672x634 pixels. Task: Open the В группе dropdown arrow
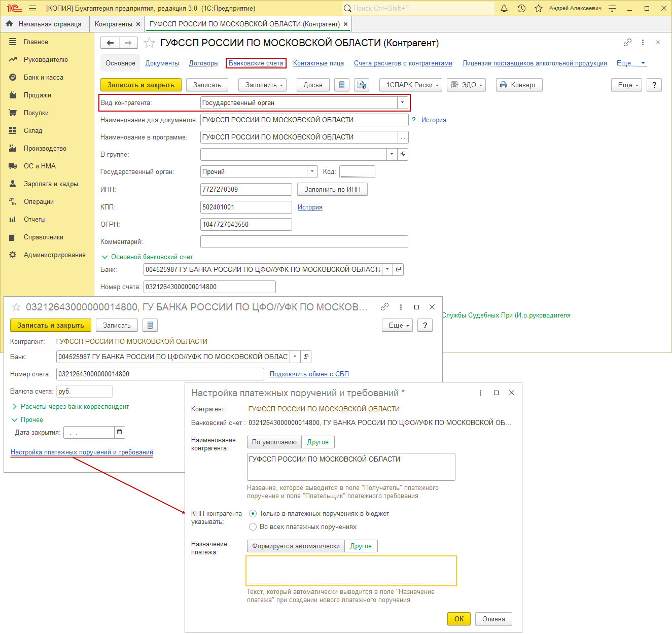392,154
